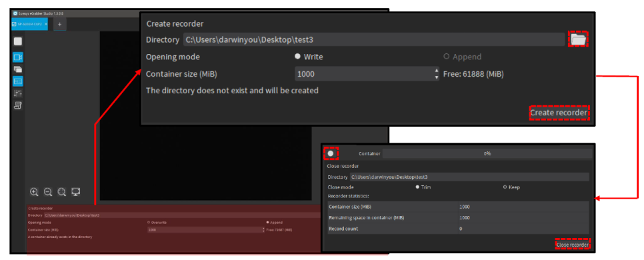Image resolution: width=644 pixels, height=260 pixels.
Task: Click Container size field beside Free: 73687
Action: (x=205, y=229)
